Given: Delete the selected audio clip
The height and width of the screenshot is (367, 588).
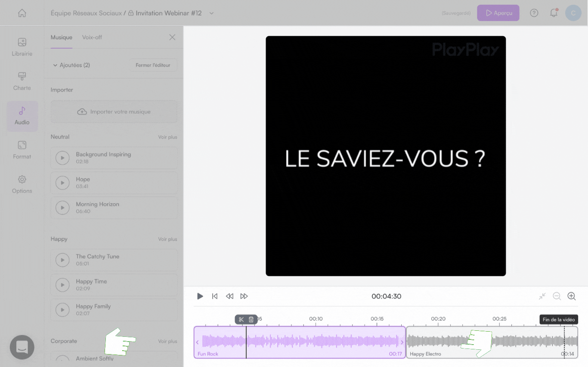Looking at the screenshot, I should (251, 320).
